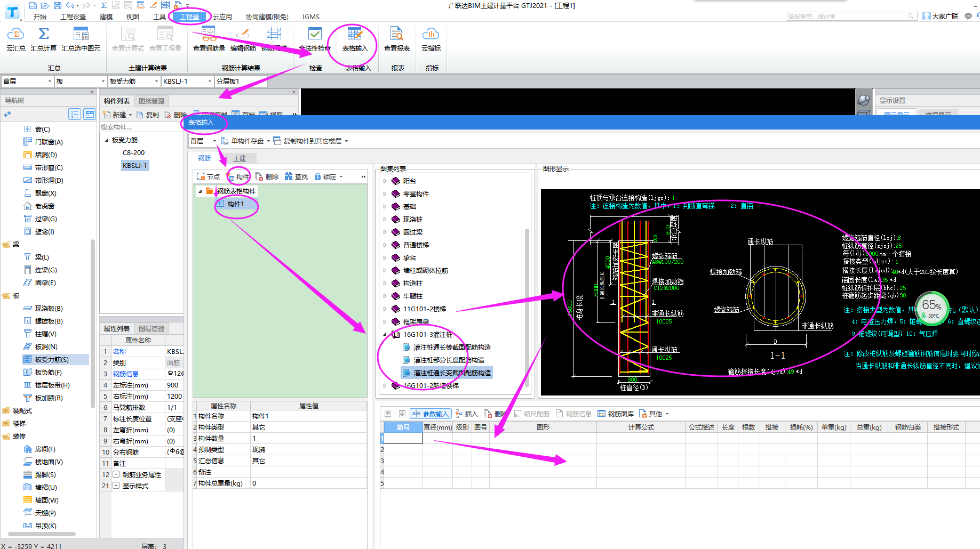Viewport: 980px width, 549px height.
Task: Click 梁(L) in navigation tree
Action: 42,257
